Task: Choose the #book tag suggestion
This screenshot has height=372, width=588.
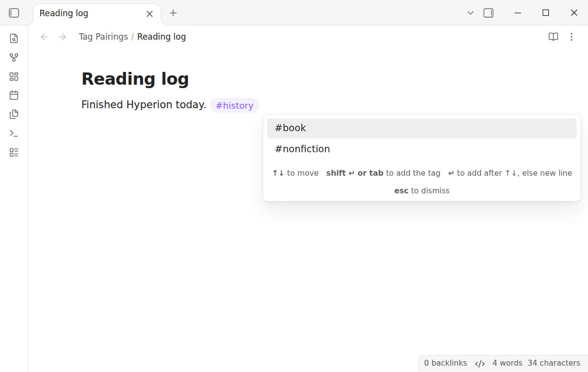Action: (422, 128)
